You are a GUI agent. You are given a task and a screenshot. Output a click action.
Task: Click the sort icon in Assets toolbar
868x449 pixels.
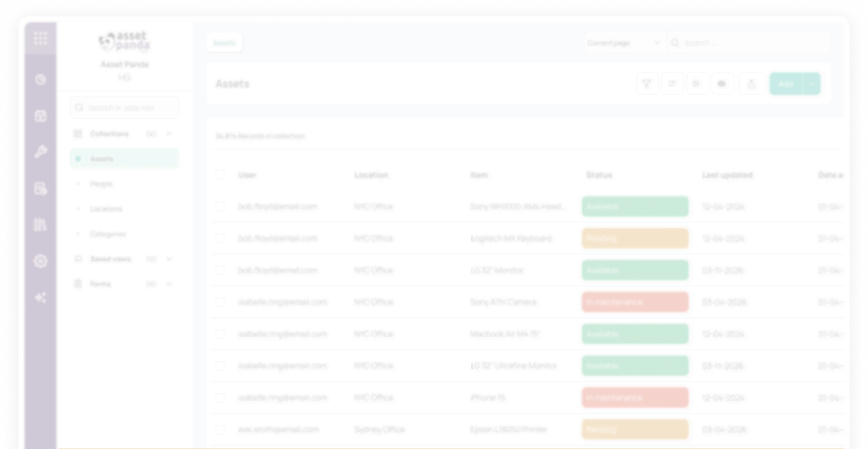(x=672, y=84)
